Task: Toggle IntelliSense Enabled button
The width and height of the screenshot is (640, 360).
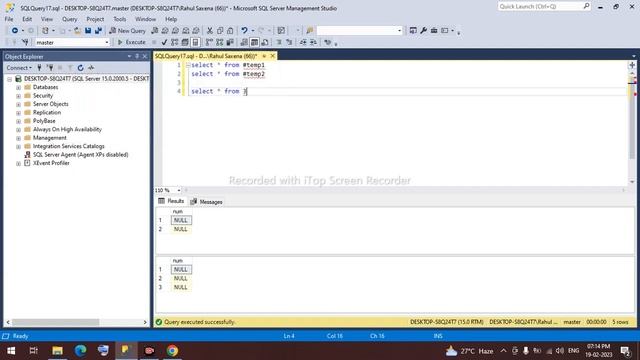Action: (x=196, y=42)
